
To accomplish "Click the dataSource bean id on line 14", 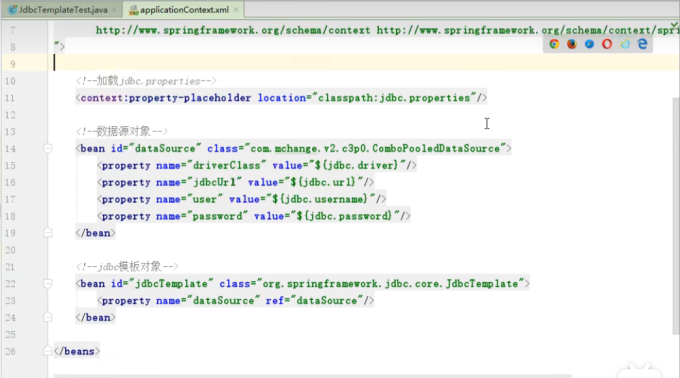I will [x=165, y=149].
